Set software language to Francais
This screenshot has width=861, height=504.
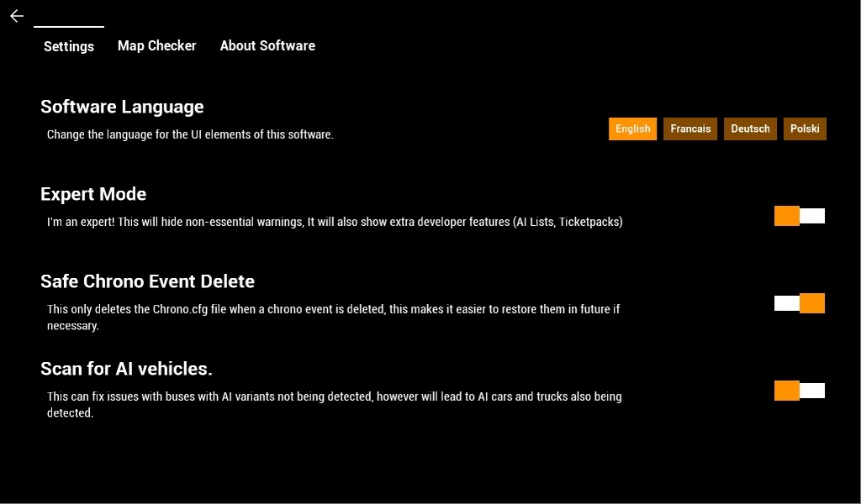(689, 129)
